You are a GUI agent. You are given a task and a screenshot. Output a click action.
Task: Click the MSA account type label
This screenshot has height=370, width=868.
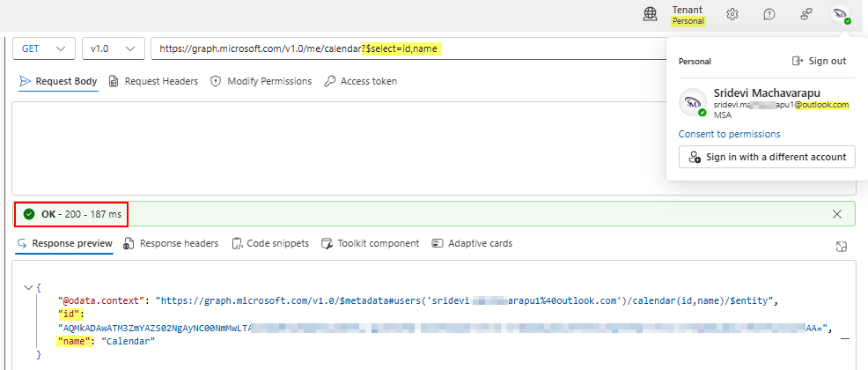pos(722,115)
